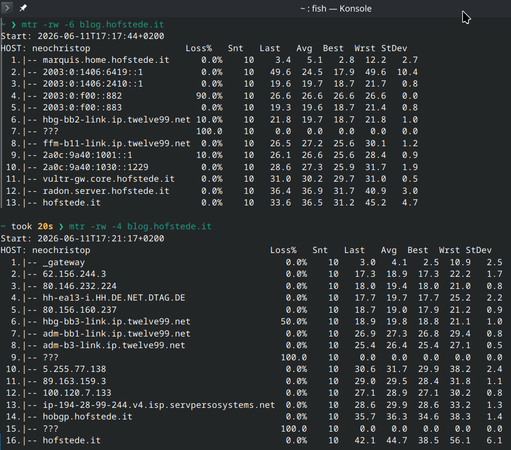Click 'hofstede.it' in hop 13 row
Screen dimensions: 511x450
click(71, 203)
